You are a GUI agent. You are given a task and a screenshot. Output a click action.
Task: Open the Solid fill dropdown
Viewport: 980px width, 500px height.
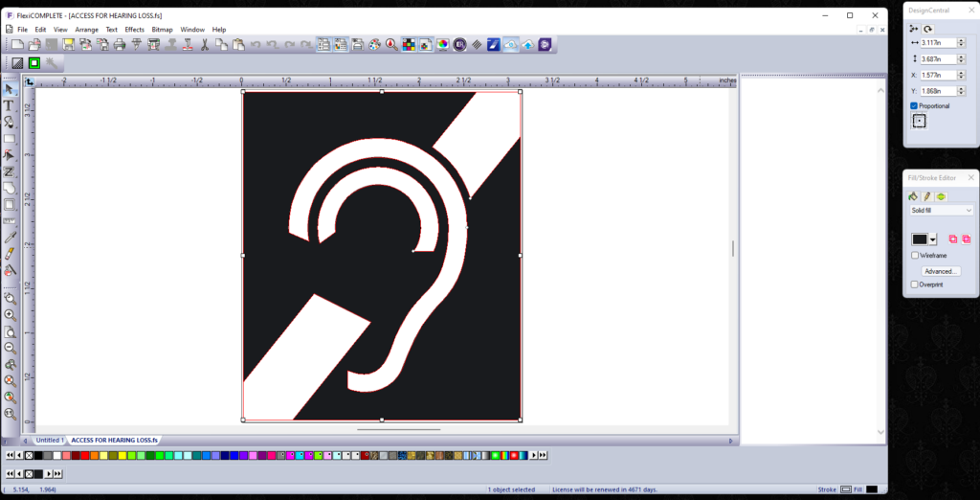[942, 211]
